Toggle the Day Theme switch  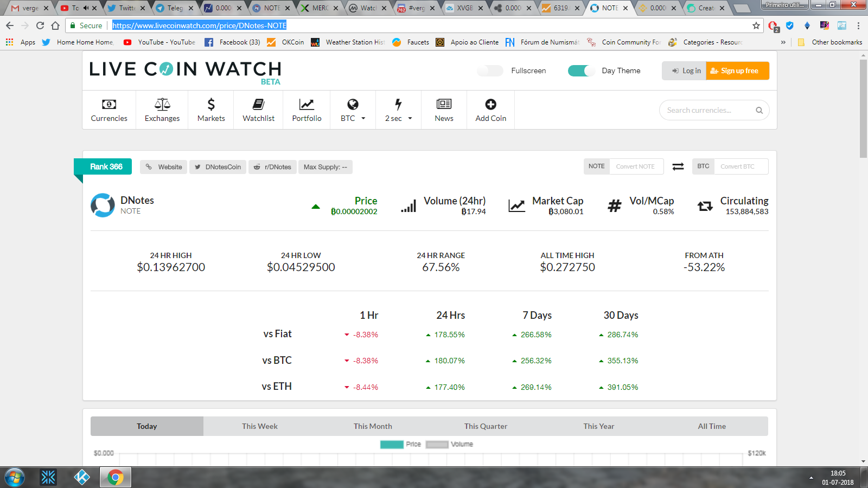point(581,70)
